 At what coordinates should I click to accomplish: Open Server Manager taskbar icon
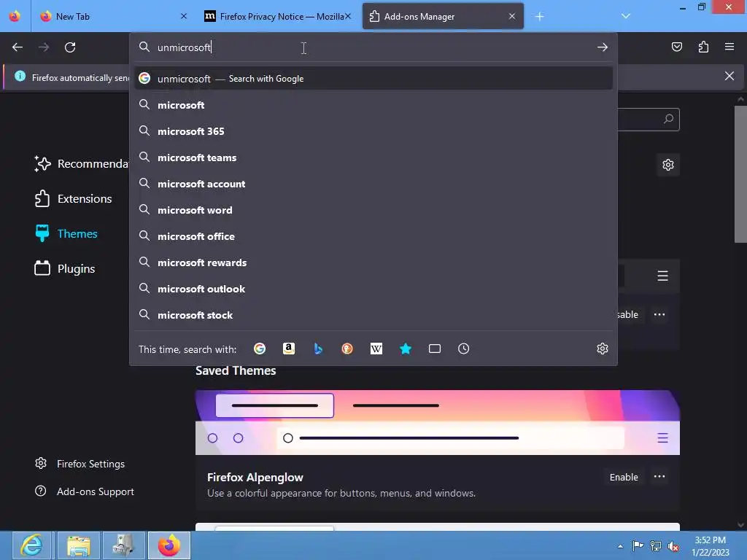(x=123, y=545)
